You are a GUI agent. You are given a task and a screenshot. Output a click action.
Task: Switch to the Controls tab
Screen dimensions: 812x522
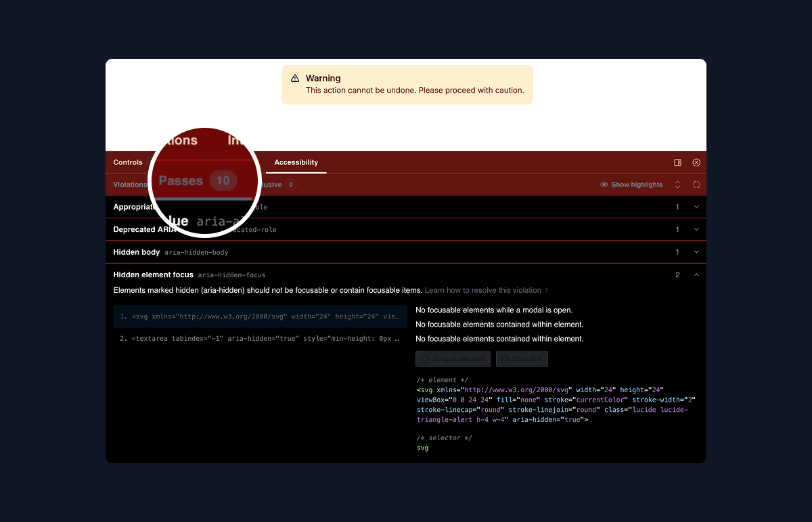point(128,162)
